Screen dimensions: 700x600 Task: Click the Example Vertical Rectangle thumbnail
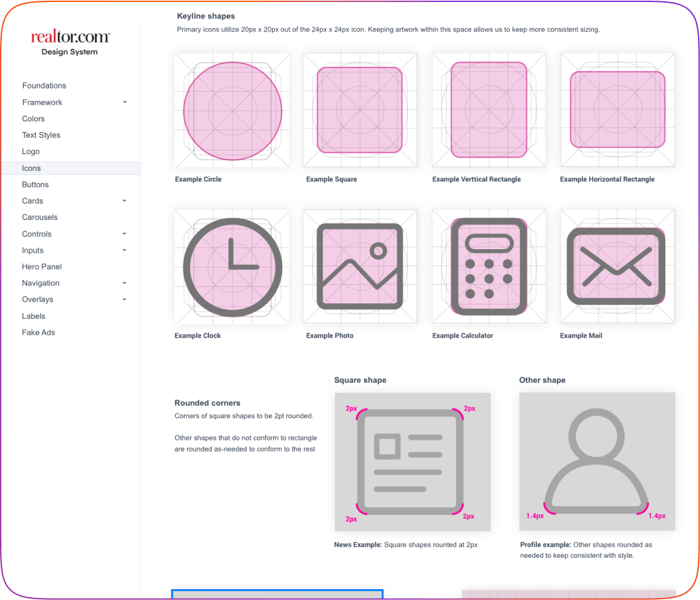click(489, 110)
